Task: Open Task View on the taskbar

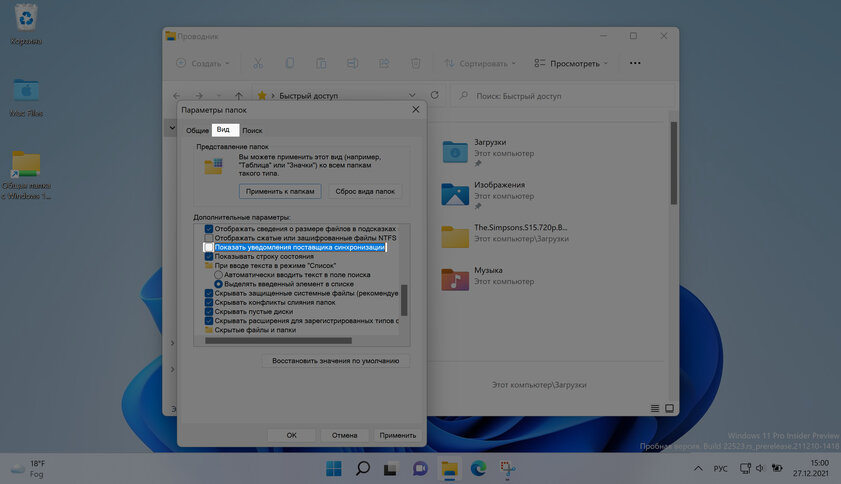Action: tap(391, 468)
